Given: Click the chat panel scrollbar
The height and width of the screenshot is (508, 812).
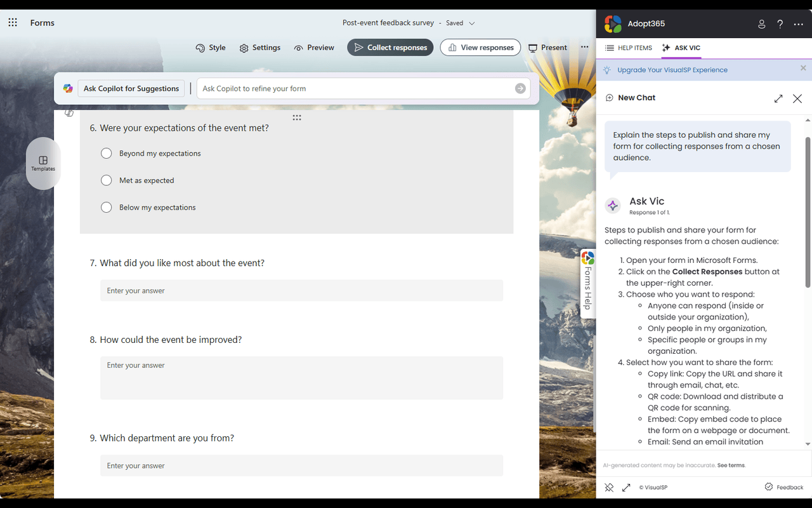Looking at the screenshot, I should 808,211.
